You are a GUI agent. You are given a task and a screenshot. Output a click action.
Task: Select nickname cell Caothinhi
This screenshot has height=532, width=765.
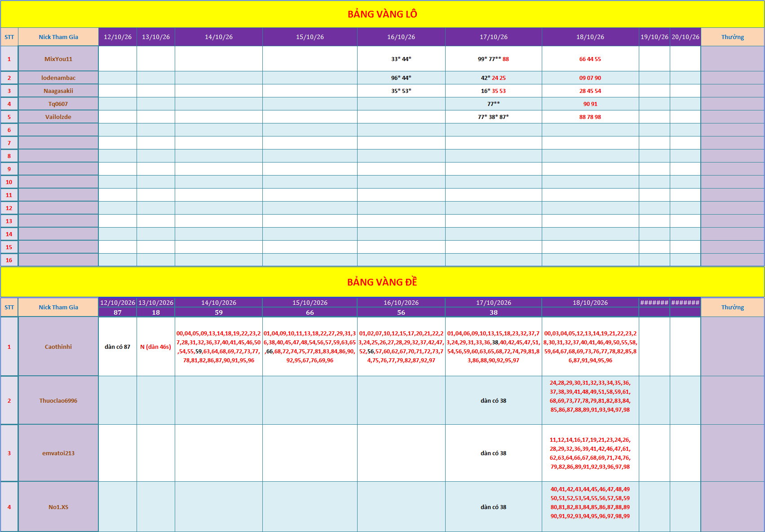(x=58, y=347)
